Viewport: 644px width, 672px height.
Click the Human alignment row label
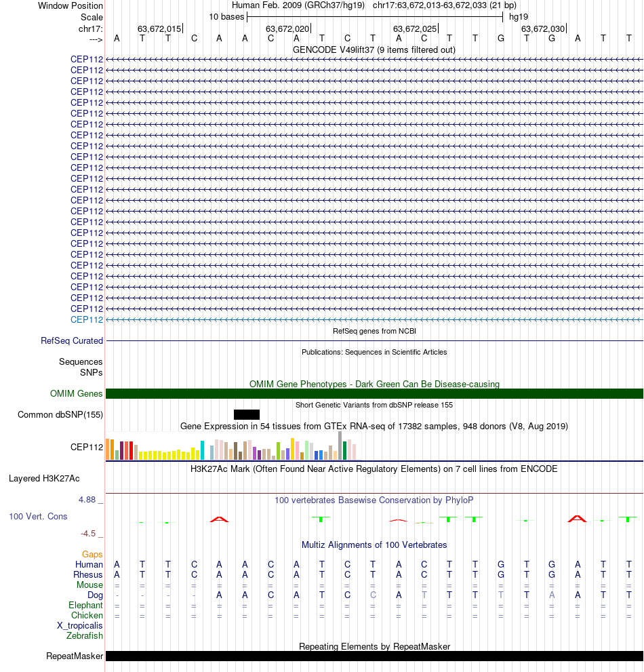coord(89,564)
